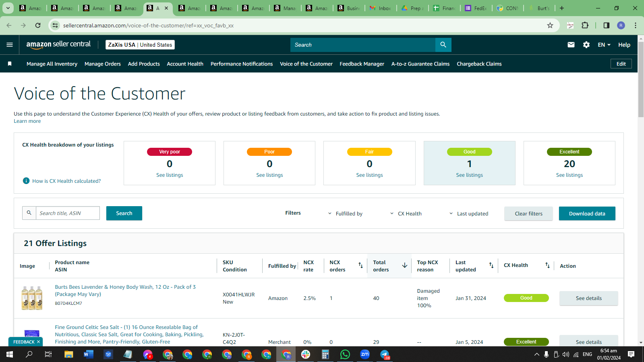Screen dimensions: 644x362
Task: Click the magnifier button beside Seller Central search
Action: (443, 45)
